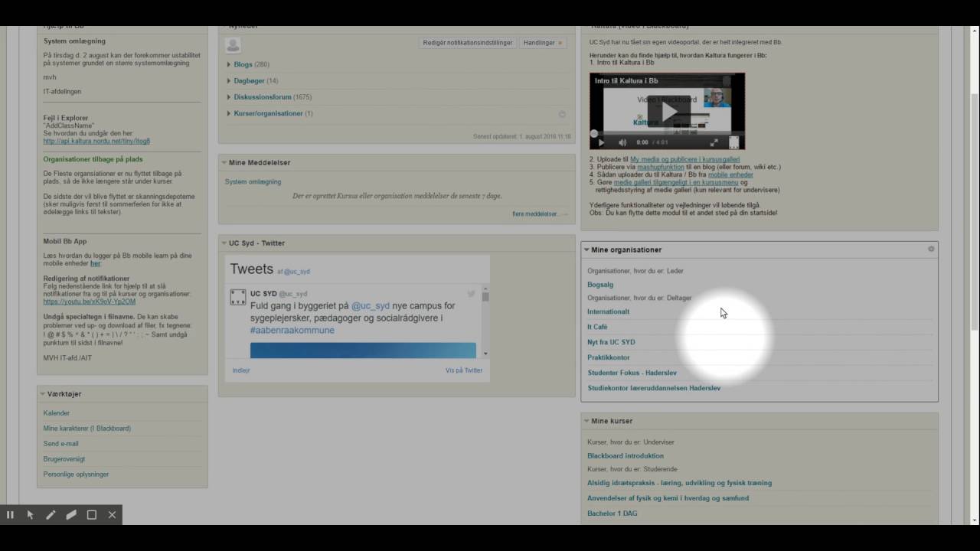Image resolution: width=980 pixels, height=551 pixels.
Task: Click the Indlejr link under tweets
Action: point(241,370)
